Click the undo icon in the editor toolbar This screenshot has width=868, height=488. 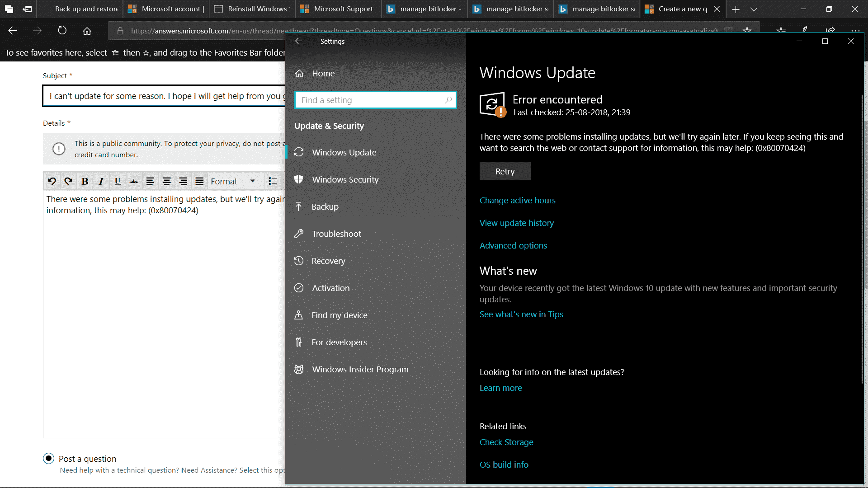(52, 181)
